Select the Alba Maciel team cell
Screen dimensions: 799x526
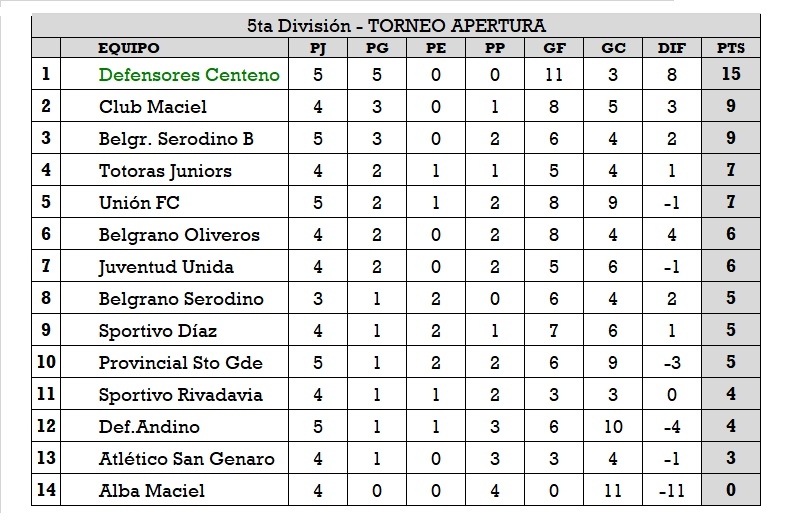tap(151, 491)
